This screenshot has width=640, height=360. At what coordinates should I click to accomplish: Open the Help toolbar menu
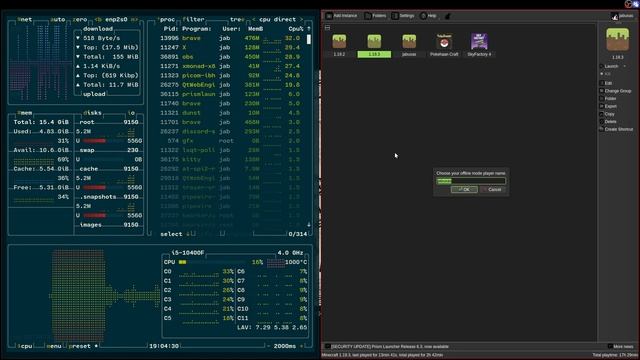coord(428,16)
